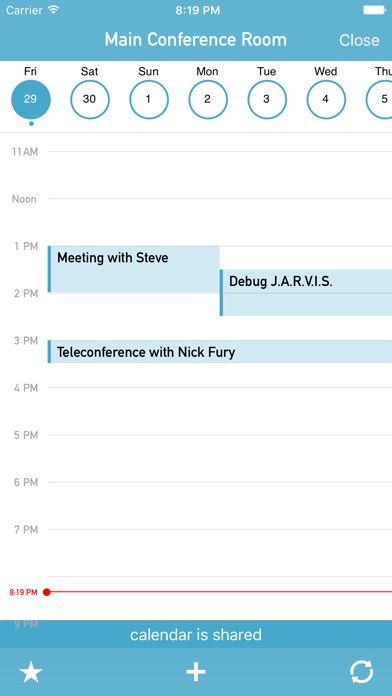Switch to Monday 2
Screen dimensions: 392x696
click(x=208, y=99)
